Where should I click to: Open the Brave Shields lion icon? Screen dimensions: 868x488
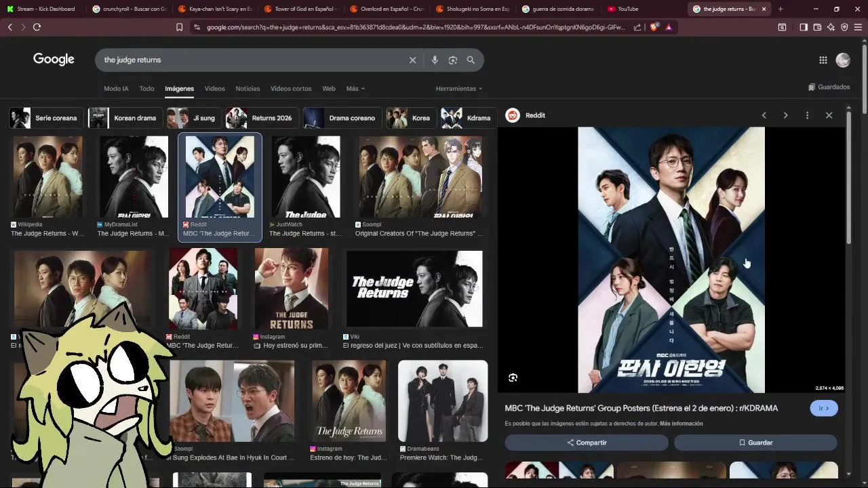[654, 27]
